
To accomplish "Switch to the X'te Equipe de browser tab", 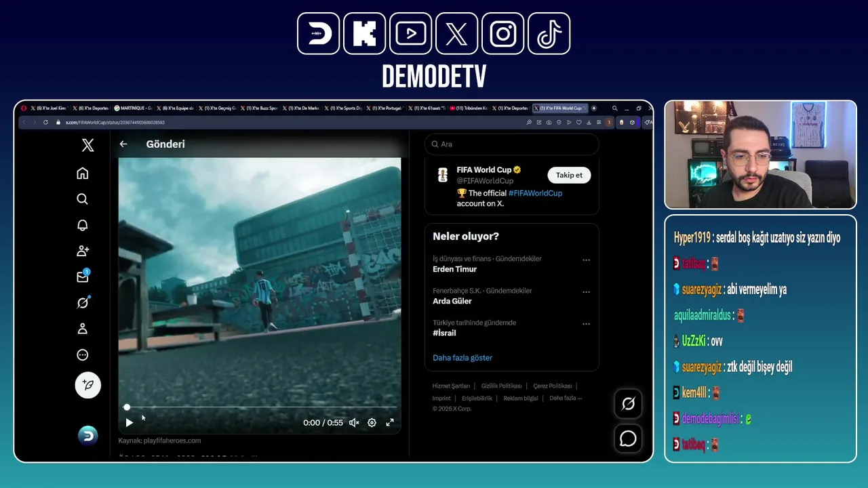I will [x=175, y=108].
